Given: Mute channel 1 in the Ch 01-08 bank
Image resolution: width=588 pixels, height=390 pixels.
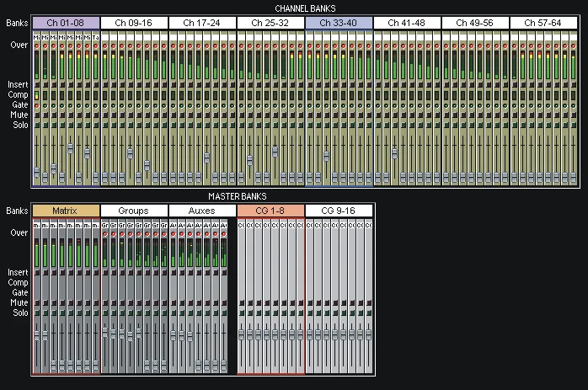Looking at the screenshot, I should (37, 115).
